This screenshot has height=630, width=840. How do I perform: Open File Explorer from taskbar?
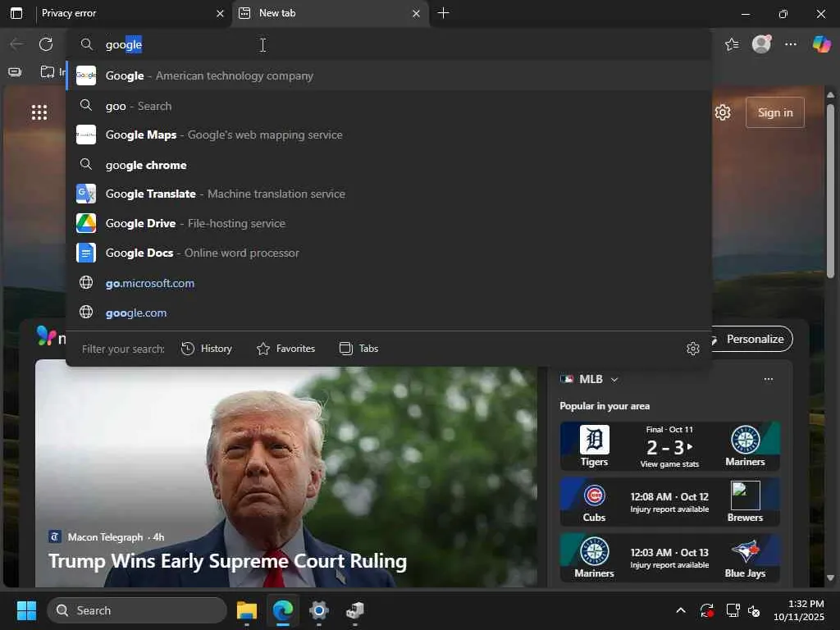coord(247,610)
